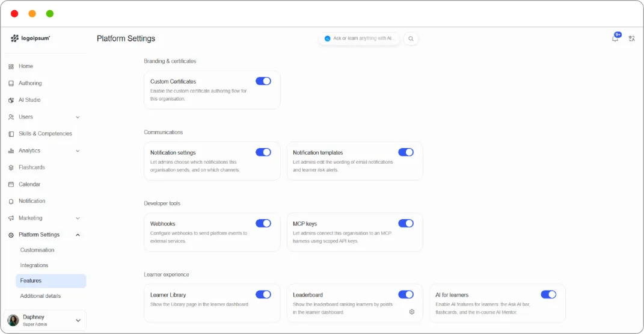Click the green macOS maximize button
The height and width of the screenshot is (334, 644).
(50, 14)
